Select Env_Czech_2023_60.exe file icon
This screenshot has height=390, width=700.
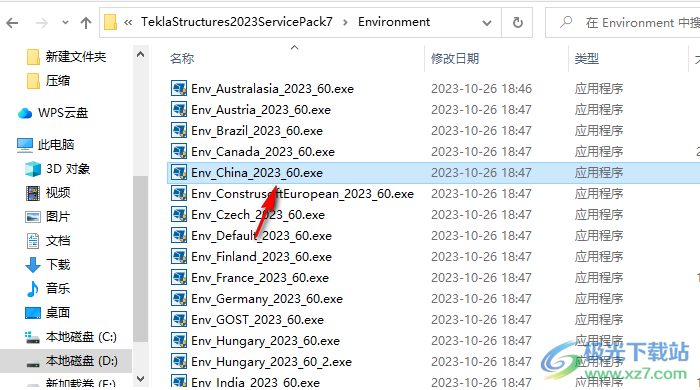(179, 214)
